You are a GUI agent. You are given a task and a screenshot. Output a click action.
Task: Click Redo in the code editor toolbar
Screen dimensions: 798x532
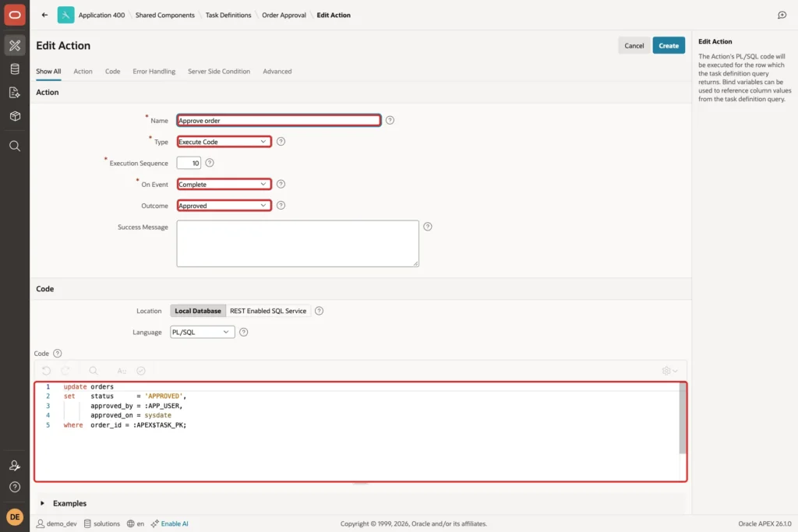pos(65,371)
